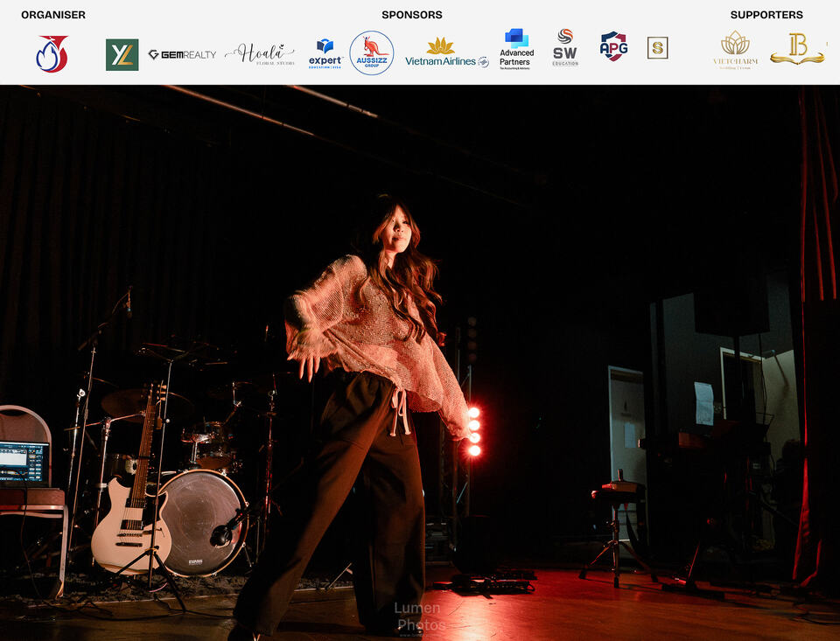Select the Hoala Floral Studio logo
The image size is (840, 641).
coord(260,54)
